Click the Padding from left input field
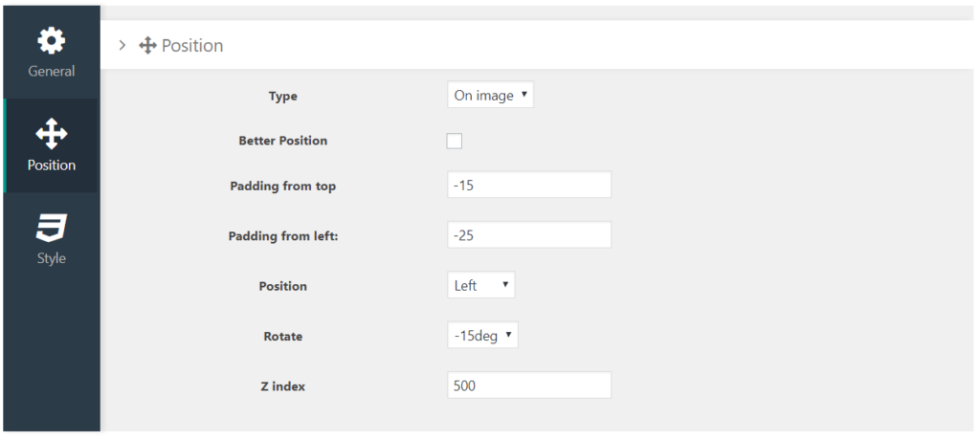Viewport: 980px width, 440px height. (529, 235)
